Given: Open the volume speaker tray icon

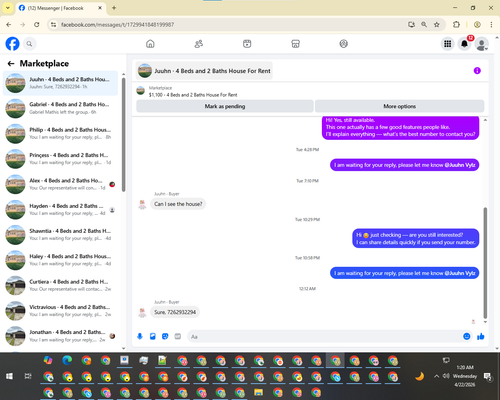Looking at the screenshot, I should [446, 376].
